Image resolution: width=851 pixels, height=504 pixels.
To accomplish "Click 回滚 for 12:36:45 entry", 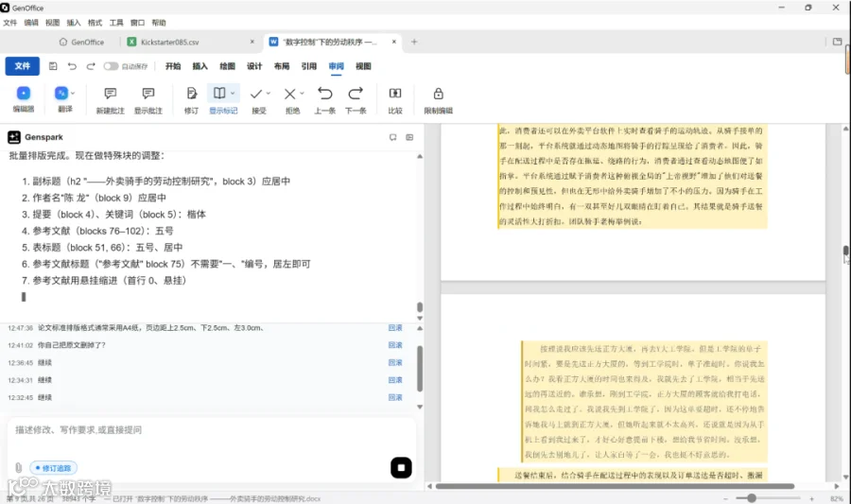I will tap(395, 362).
